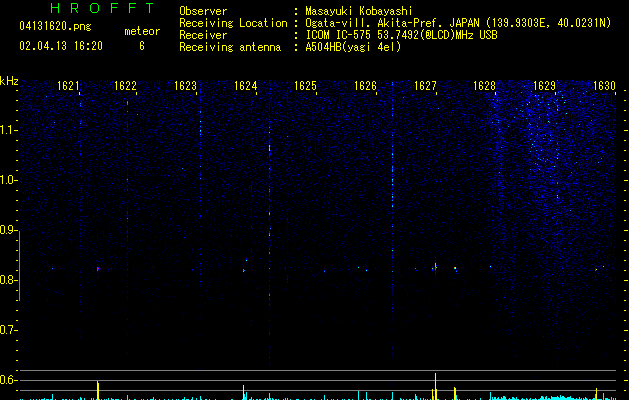Click the kHz axis unit label
The width and height of the screenshot is (629, 400).
coord(9,81)
